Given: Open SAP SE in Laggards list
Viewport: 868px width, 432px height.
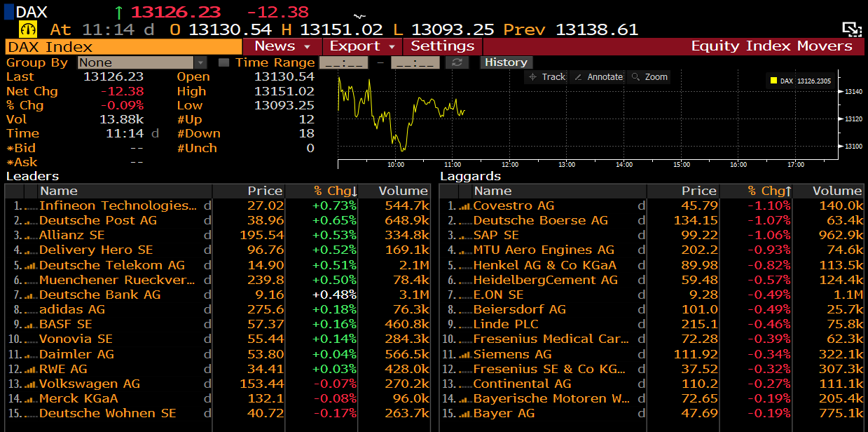Looking at the screenshot, I should coord(652,236).
